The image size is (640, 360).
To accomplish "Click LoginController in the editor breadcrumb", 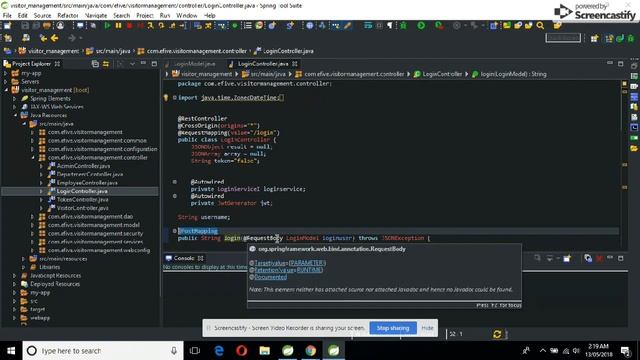I will [442, 74].
